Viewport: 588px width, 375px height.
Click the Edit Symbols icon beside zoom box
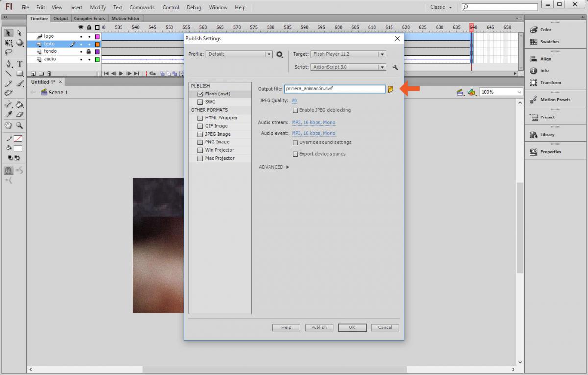472,92
